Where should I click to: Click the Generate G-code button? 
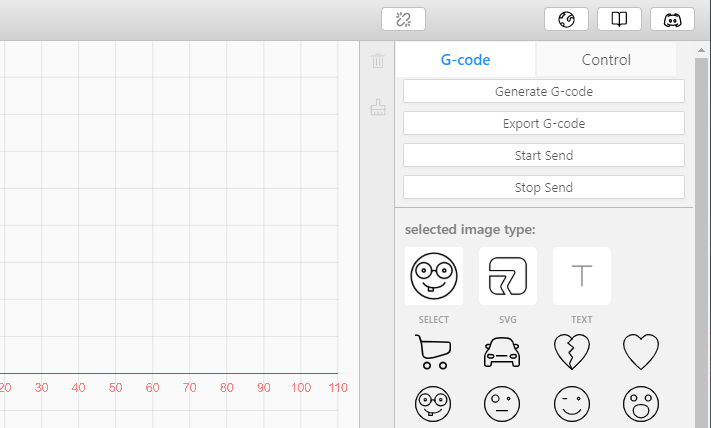[544, 91]
